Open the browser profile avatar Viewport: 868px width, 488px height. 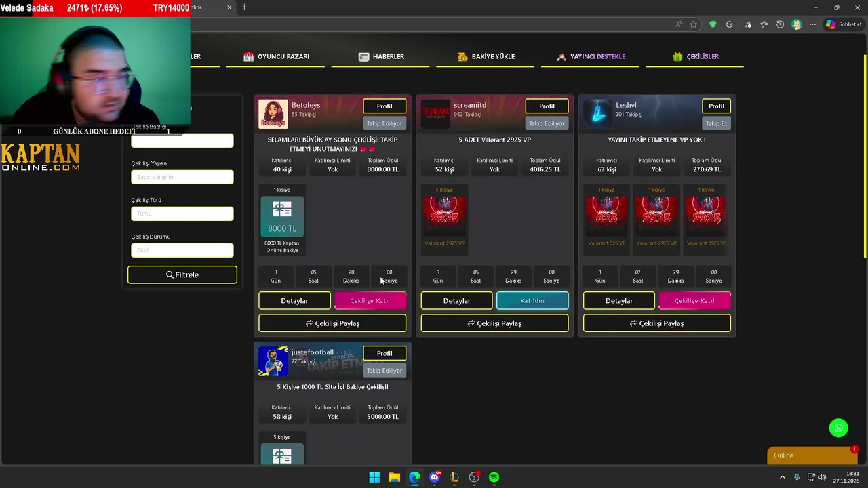coord(797,24)
